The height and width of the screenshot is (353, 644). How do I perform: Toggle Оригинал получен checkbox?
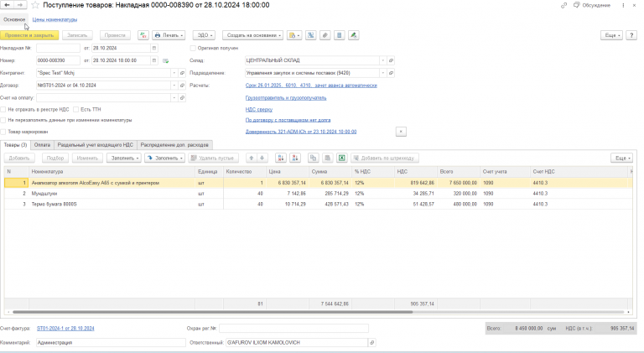click(193, 48)
